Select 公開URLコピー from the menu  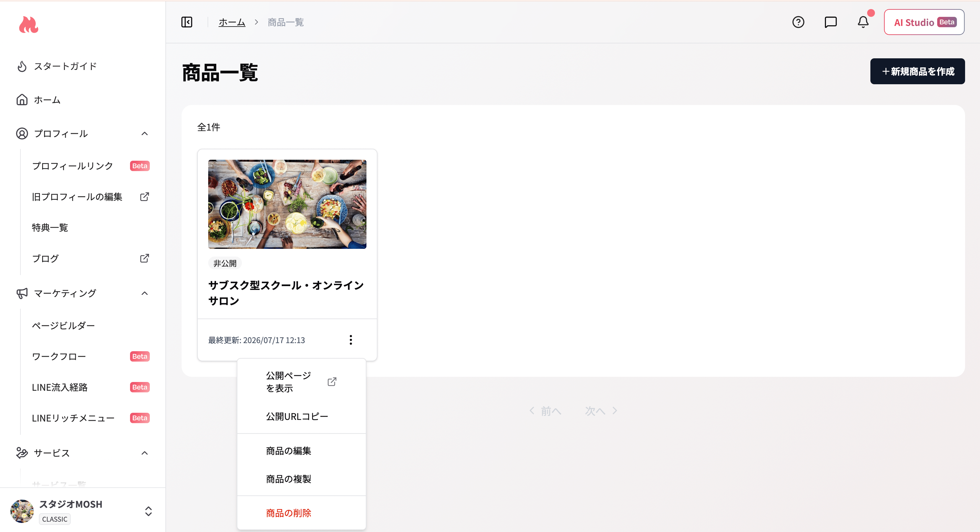click(x=301, y=416)
